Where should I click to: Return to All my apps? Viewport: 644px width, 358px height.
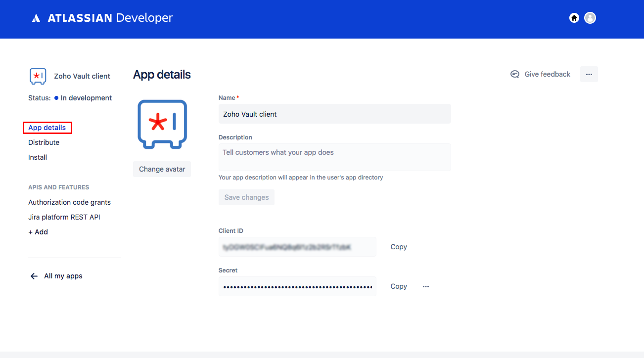(x=63, y=276)
